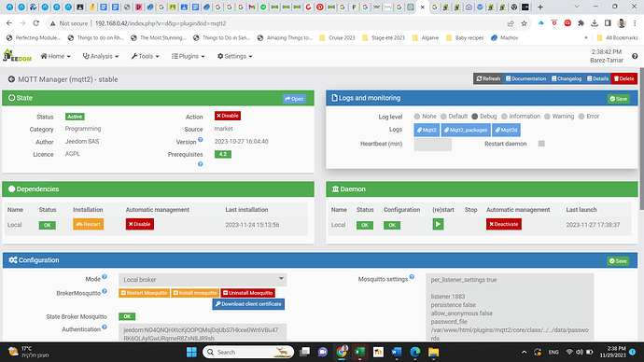Tick the Restart daemon checkbox
This screenshot has width=644, height=362.
[x=541, y=144]
